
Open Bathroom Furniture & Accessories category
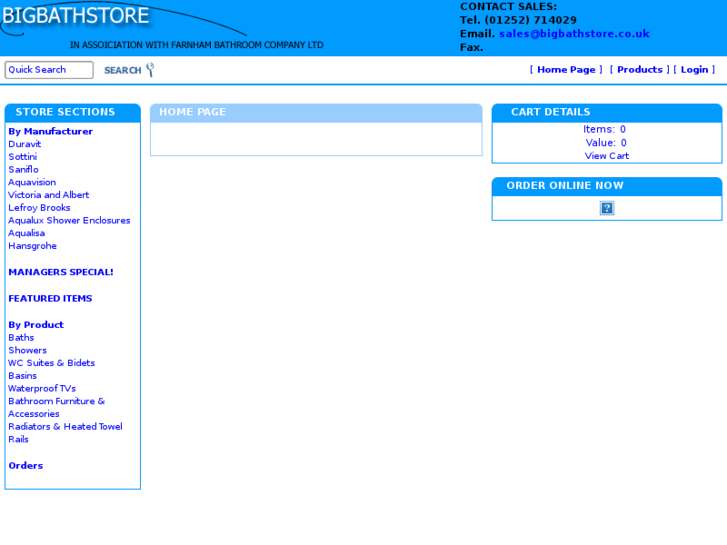(57, 407)
